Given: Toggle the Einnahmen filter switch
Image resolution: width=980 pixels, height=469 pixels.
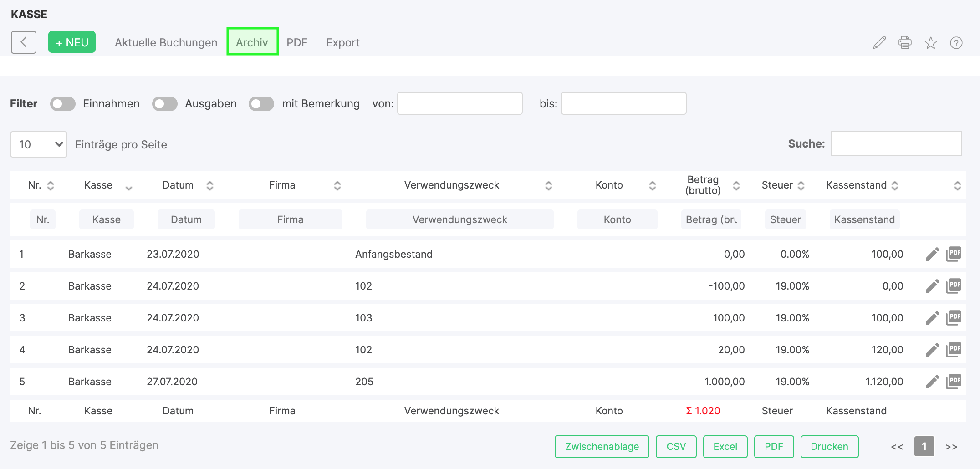Looking at the screenshot, I should tap(63, 104).
